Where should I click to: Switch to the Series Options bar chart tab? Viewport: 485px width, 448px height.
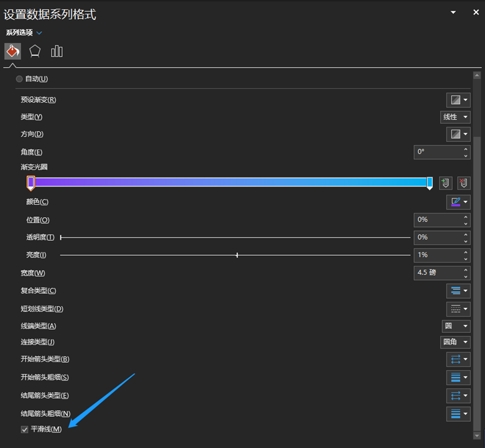click(57, 51)
